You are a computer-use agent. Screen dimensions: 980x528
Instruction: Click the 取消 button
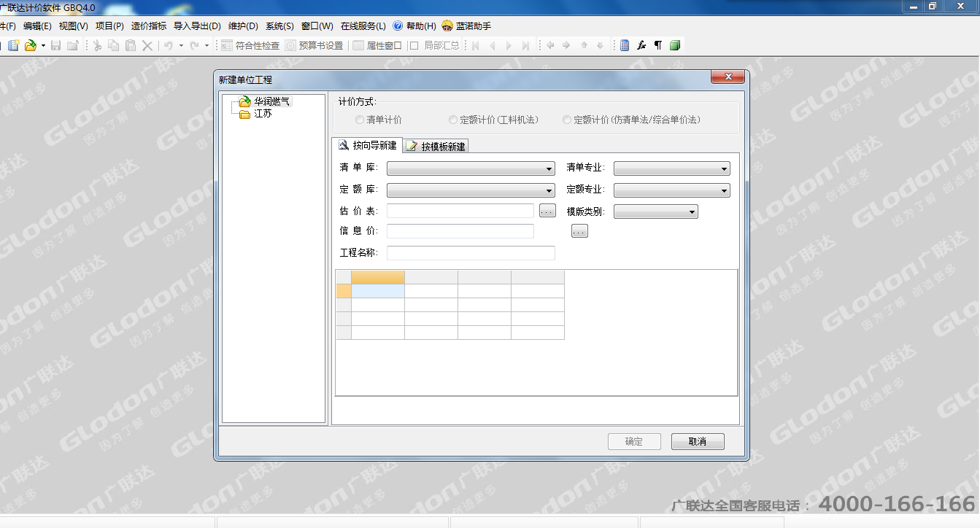point(698,441)
